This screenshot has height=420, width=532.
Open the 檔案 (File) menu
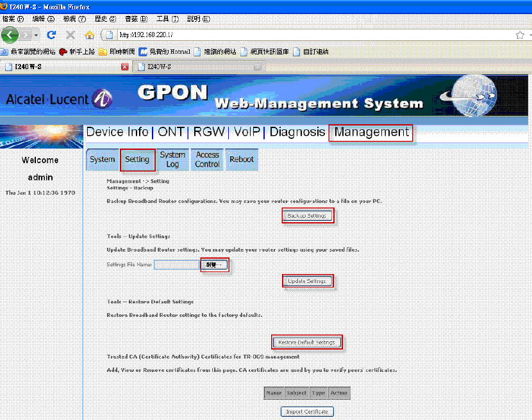click(13, 19)
